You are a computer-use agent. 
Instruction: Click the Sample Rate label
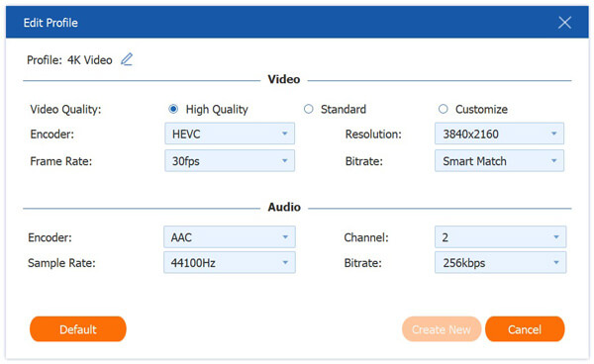pos(61,263)
